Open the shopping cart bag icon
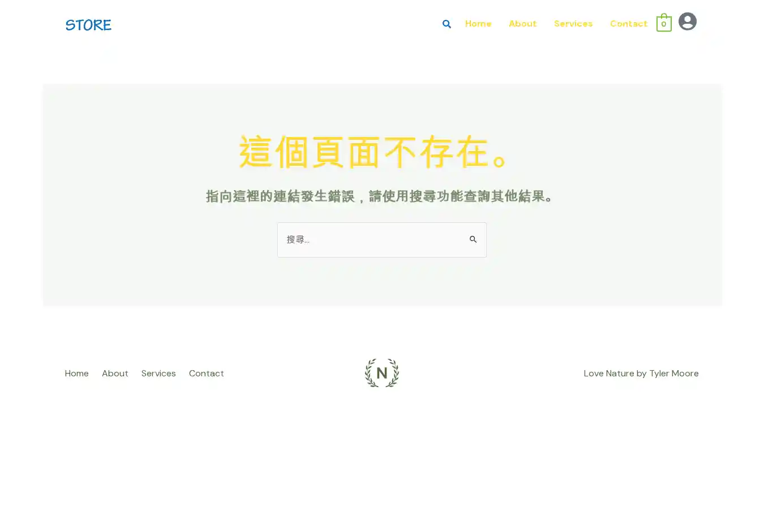This screenshot has width=764, height=532. click(664, 23)
